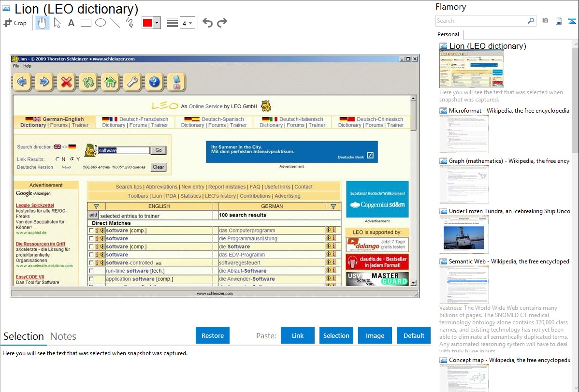The height and width of the screenshot is (392, 579).
Task: Open the Help menu in Lion window
Action: [x=28, y=66]
